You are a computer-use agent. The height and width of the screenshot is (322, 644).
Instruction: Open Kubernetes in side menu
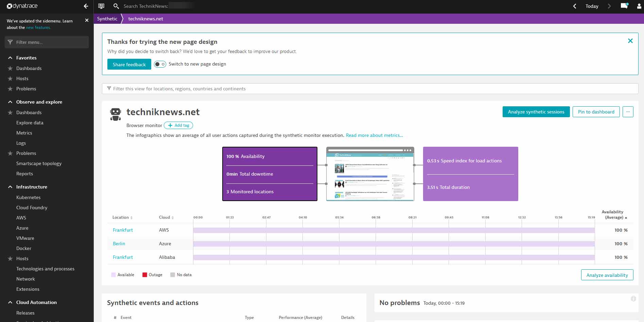pos(28,197)
